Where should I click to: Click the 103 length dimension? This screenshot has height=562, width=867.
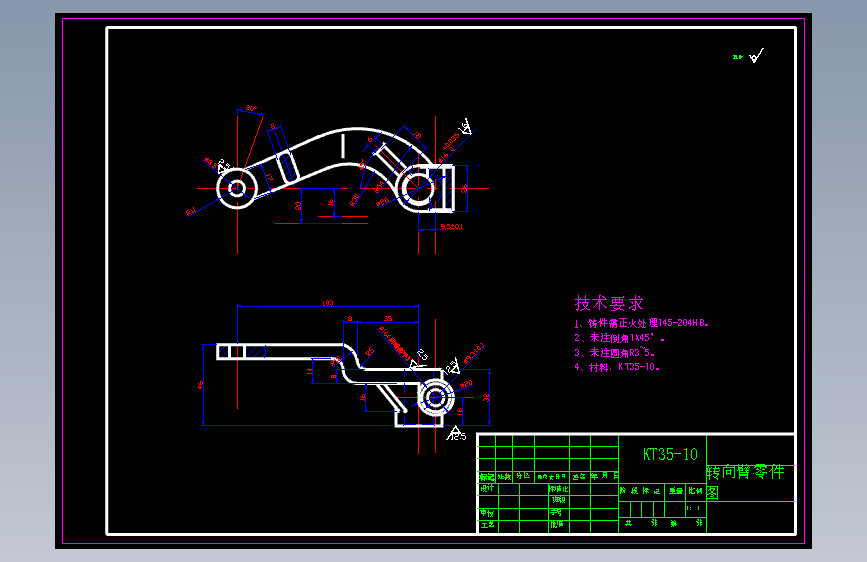[x=327, y=303]
